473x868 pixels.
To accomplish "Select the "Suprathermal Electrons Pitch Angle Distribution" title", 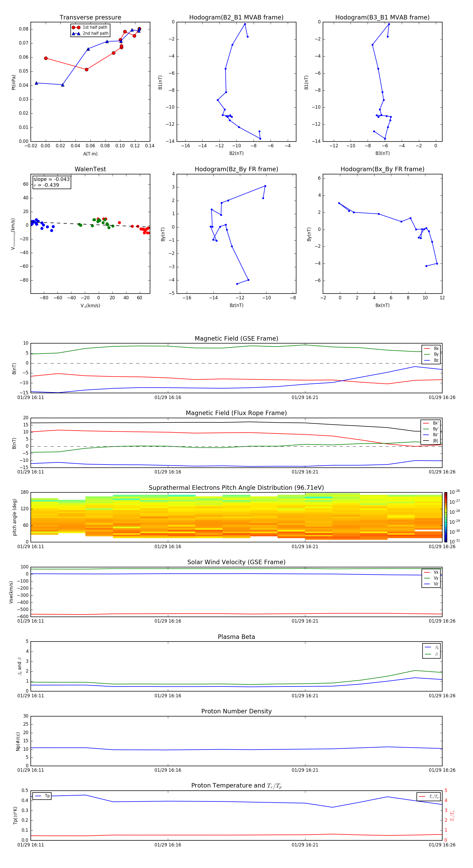I will click(x=236, y=488).
